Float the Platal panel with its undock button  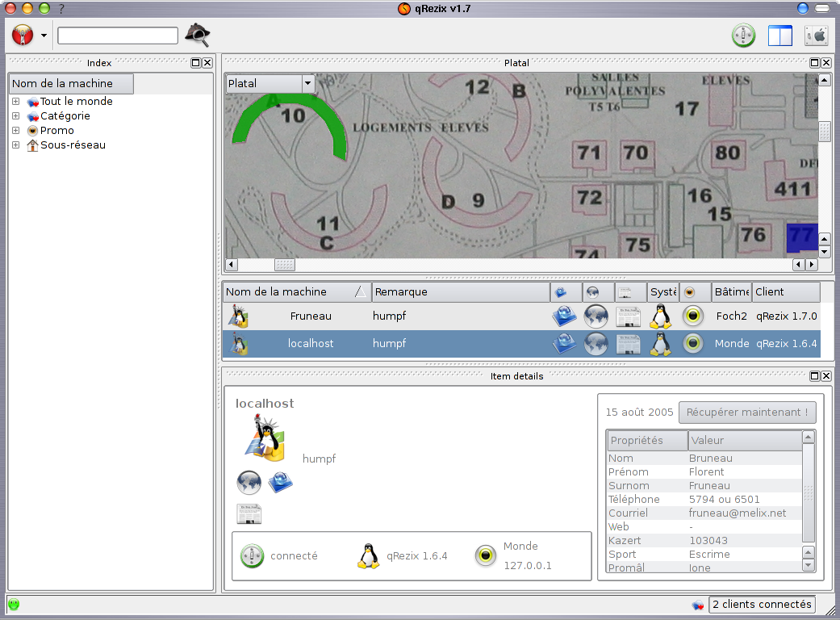[814, 63]
